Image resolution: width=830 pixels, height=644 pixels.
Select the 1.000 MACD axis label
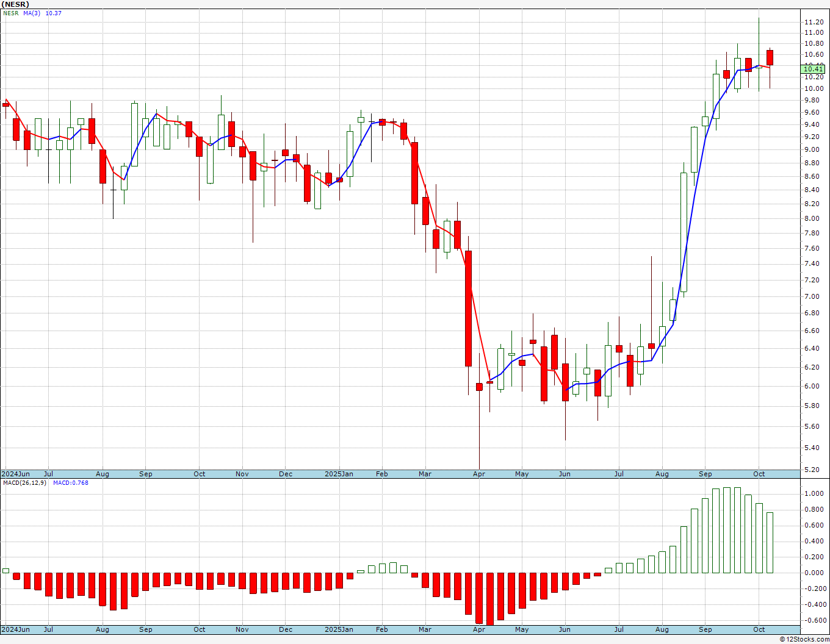tap(814, 493)
